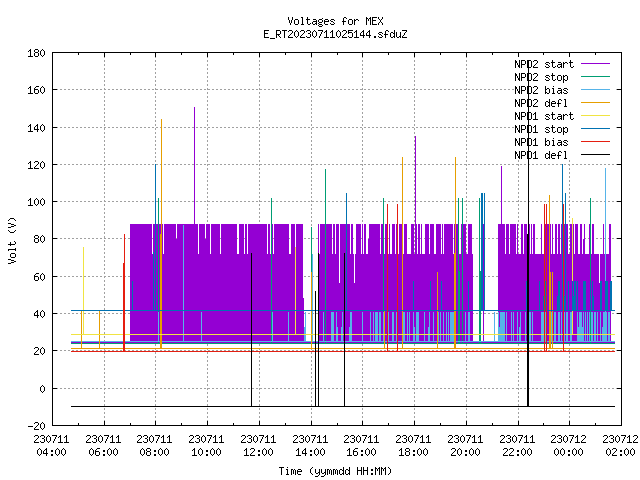Click the x-axis label 230711 22:00

tap(517, 446)
